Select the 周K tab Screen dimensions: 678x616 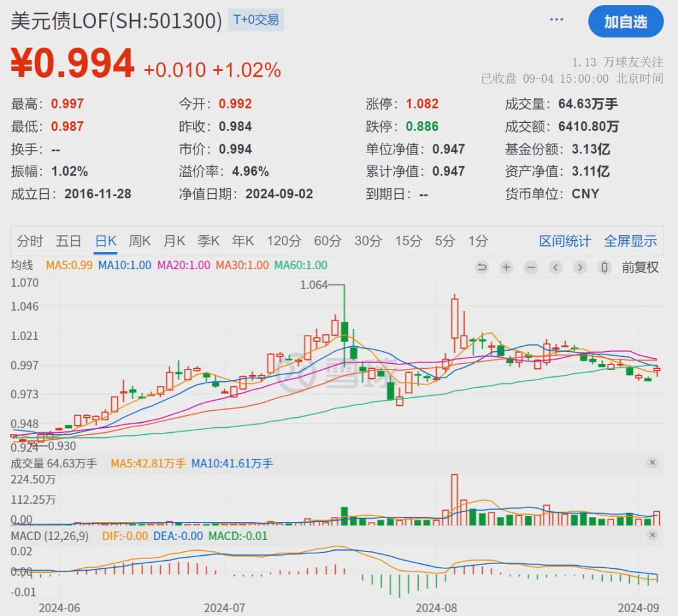(x=139, y=241)
